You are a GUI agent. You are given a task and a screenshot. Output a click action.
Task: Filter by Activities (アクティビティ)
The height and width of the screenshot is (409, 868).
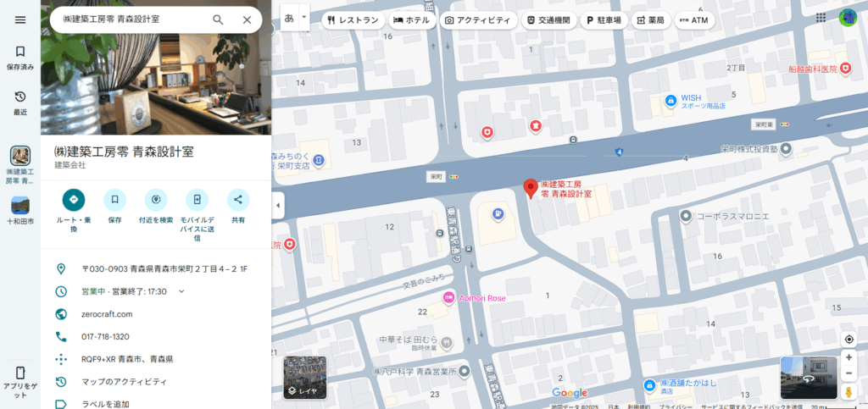pyautogui.click(x=478, y=20)
